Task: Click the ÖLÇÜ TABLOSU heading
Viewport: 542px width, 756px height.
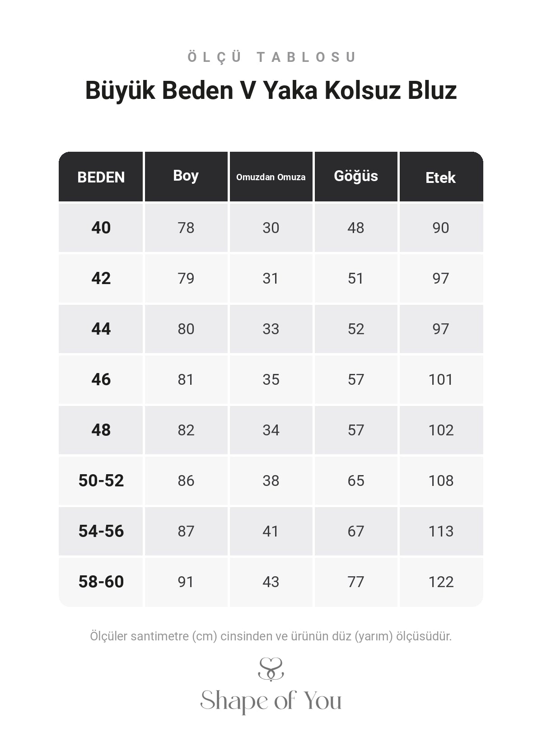Action: pos(272,57)
